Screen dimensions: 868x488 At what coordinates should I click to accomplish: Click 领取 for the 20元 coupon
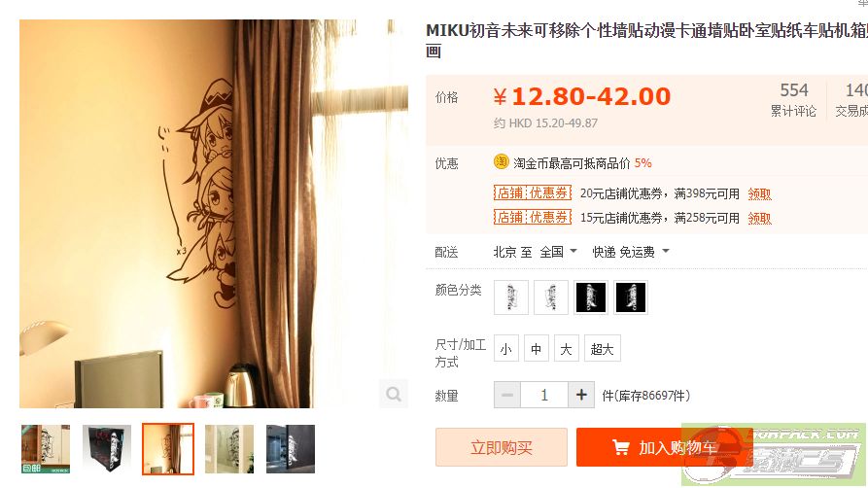(759, 193)
